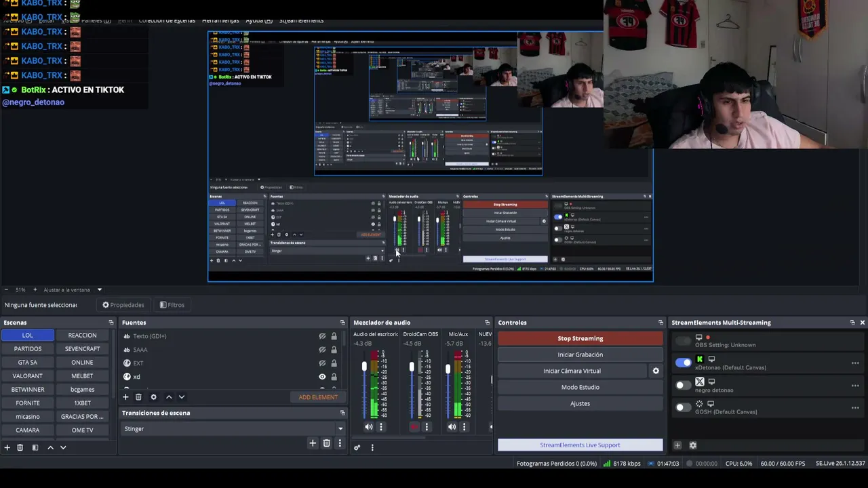Screen dimensions: 868x488
Task: Open the StreamElements menu
Action: point(301,20)
